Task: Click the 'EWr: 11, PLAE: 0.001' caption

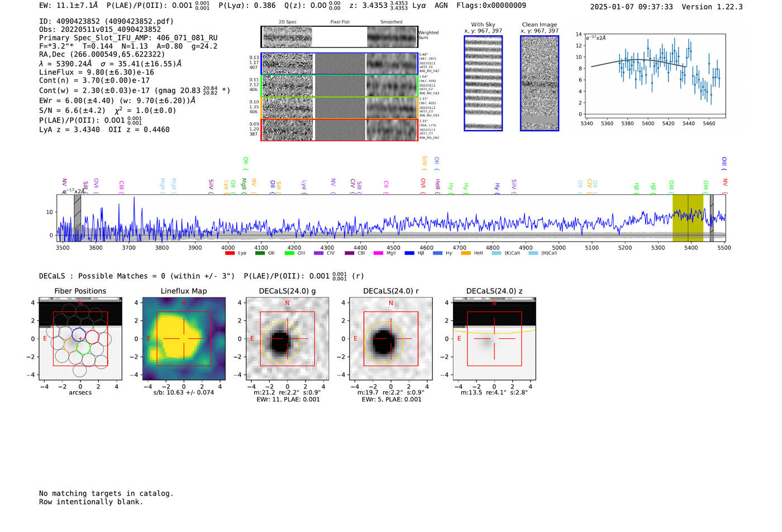Action: tap(288, 400)
